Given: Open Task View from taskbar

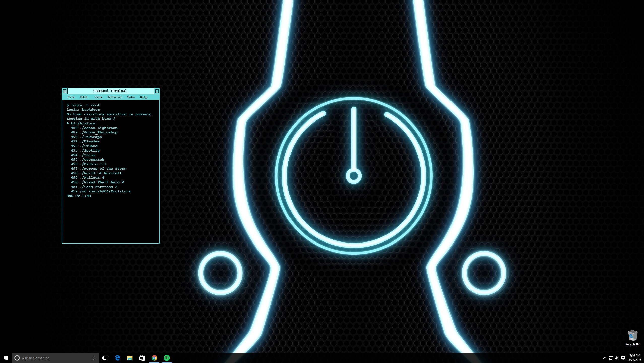Looking at the screenshot, I should click(105, 358).
